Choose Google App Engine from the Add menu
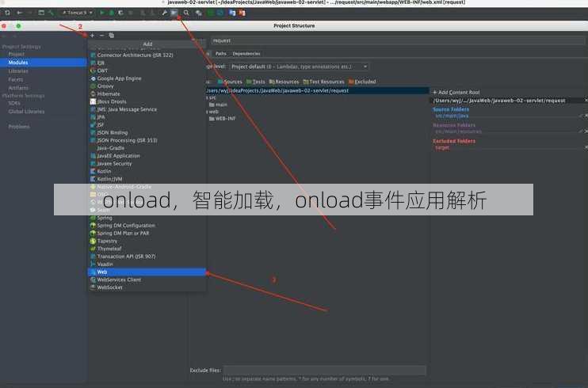 pyautogui.click(x=147, y=78)
